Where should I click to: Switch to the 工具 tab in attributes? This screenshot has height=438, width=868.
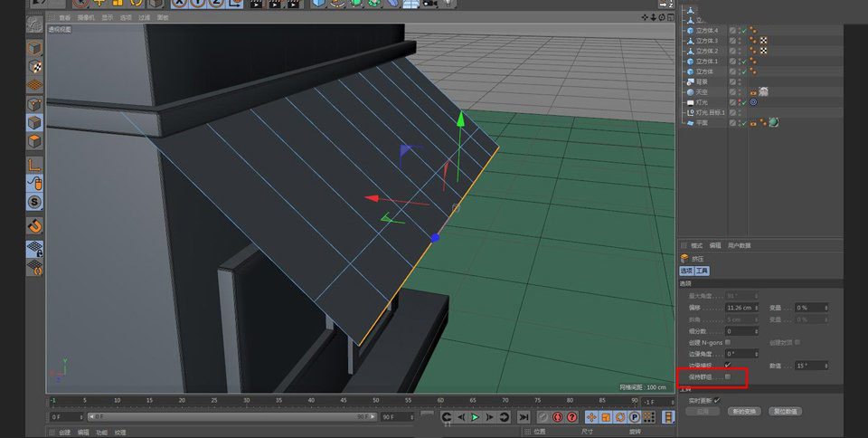703,271
